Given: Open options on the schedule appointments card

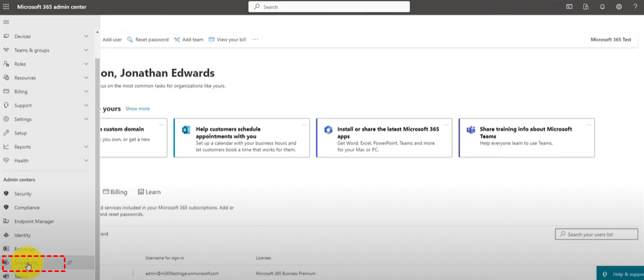Looking at the screenshot, I should (304, 124).
